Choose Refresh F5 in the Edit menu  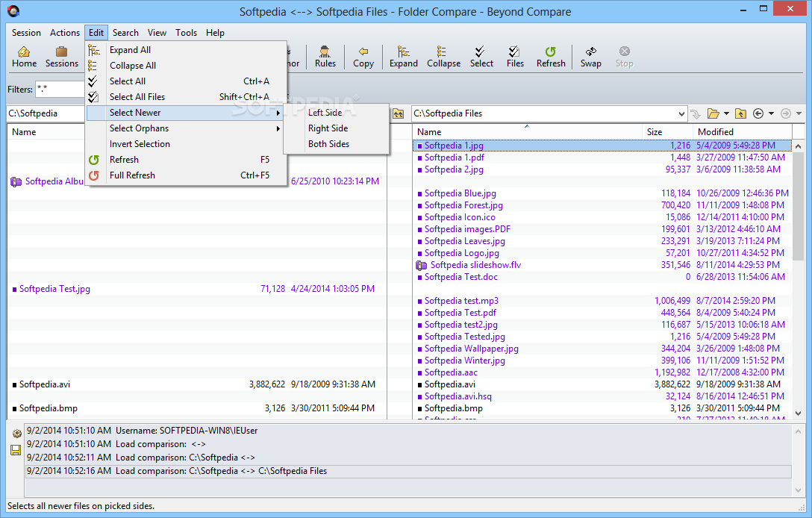pos(187,160)
